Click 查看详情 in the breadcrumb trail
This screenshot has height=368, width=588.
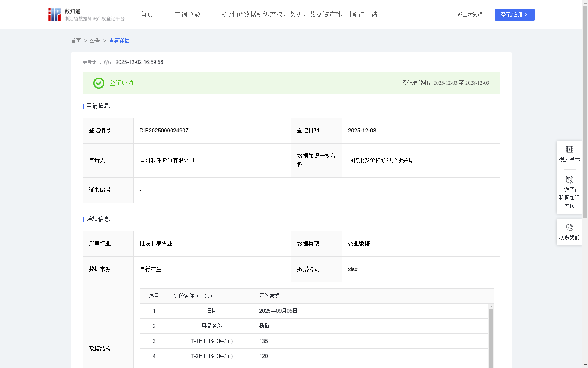[119, 40]
